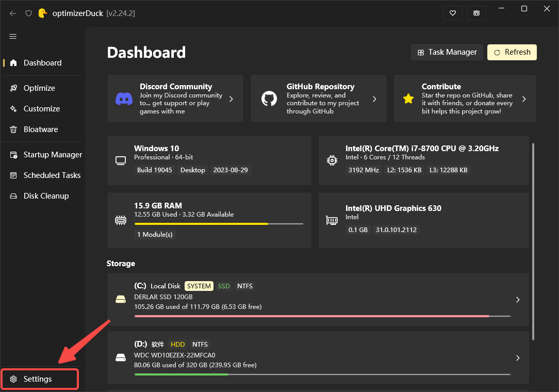The image size is (559, 392).
Task: Click the shield icon in title bar
Action: click(x=28, y=13)
